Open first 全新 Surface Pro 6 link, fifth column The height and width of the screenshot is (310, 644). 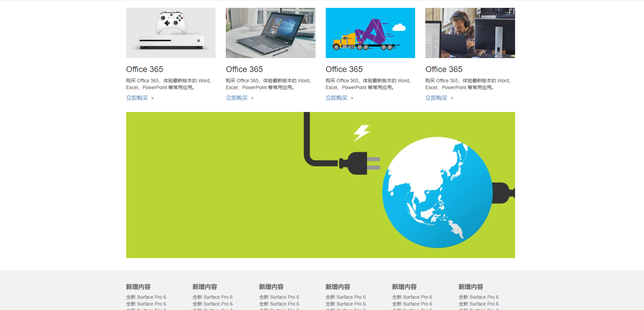412,297
